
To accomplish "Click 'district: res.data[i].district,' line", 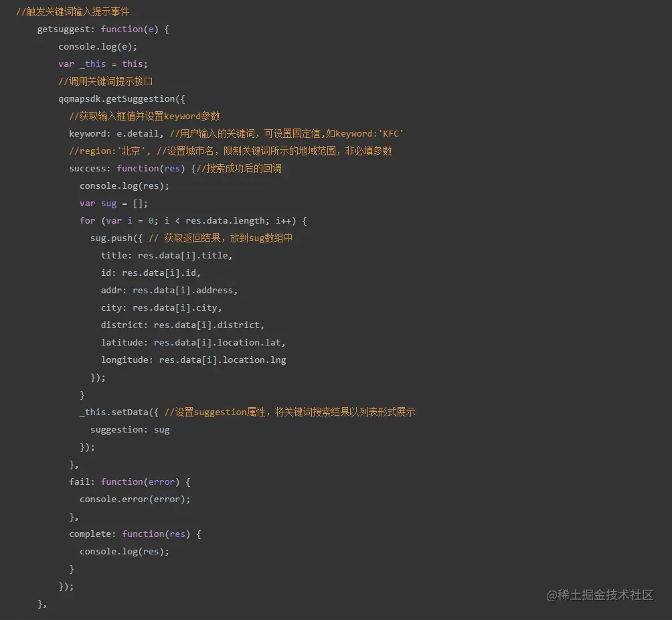I will 183,325.
